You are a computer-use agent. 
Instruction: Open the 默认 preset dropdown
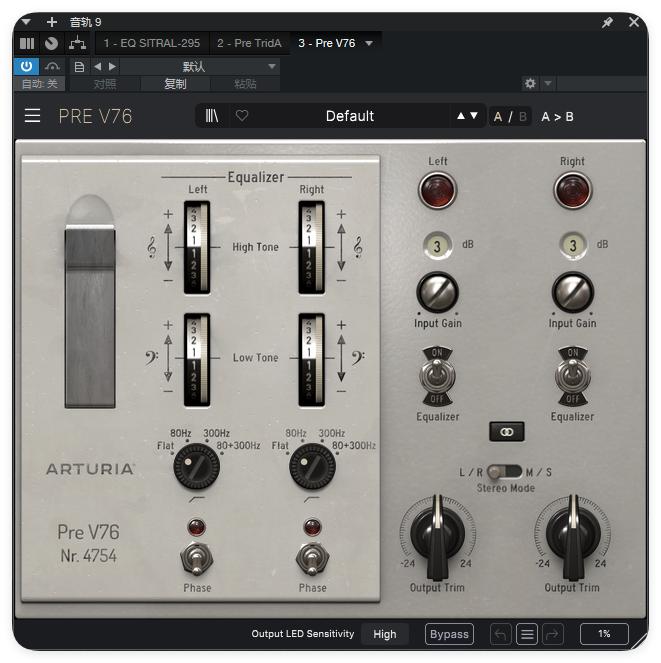point(200,66)
